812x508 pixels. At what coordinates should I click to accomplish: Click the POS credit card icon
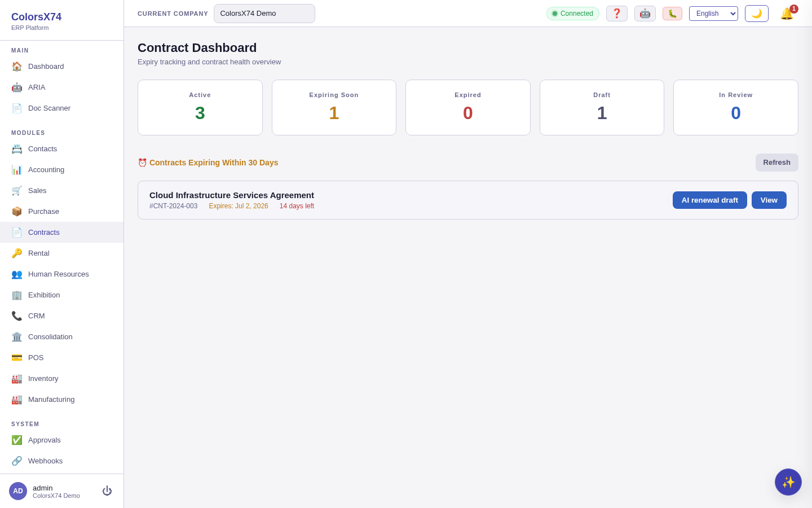click(17, 357)
